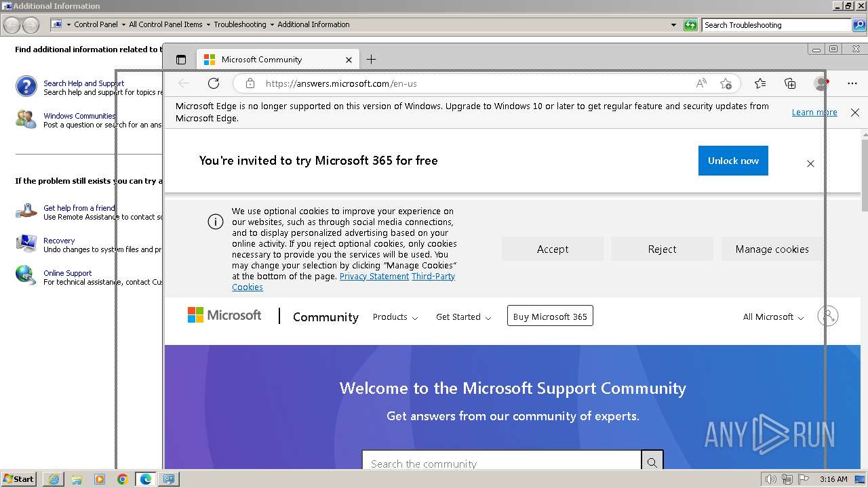The width and height of the screenshot is (868, 488).
Task: Expand All Control Panel Items breadcrumb arrow
Action: coord(208,25)
